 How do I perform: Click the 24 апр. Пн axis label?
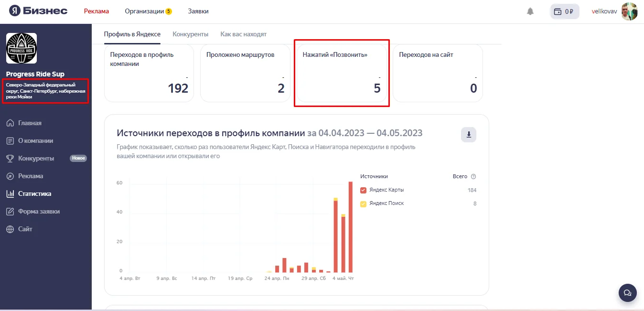tap(277, 278)
